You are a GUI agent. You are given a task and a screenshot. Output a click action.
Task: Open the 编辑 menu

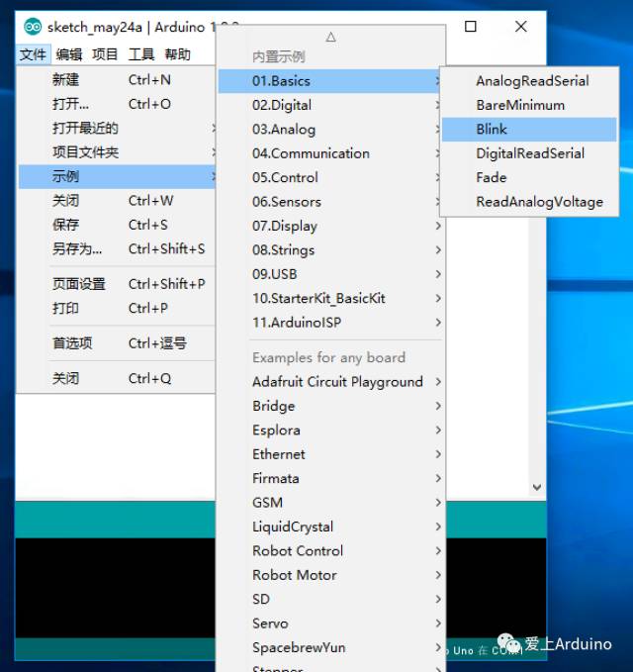click(69, 54)
